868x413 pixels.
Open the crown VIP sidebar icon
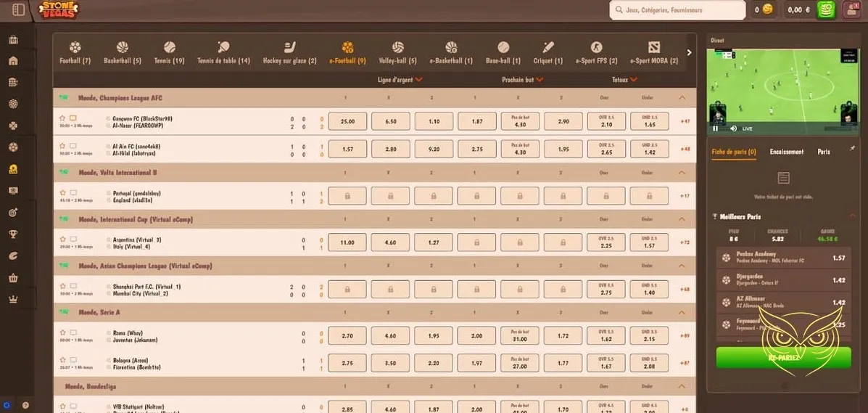12,299
